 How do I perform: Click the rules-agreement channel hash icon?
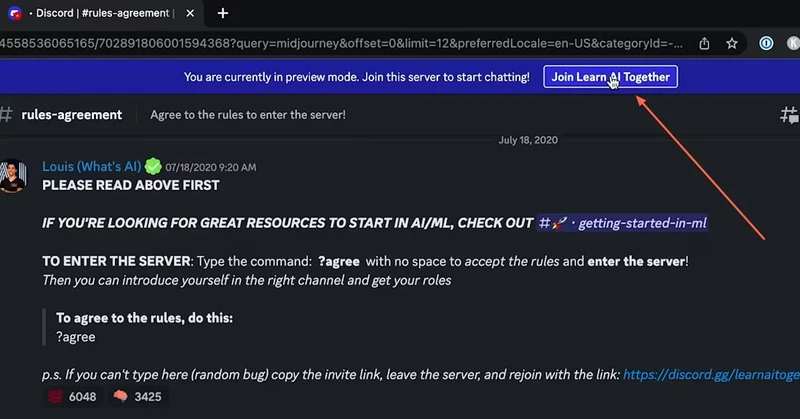(6, 115)
